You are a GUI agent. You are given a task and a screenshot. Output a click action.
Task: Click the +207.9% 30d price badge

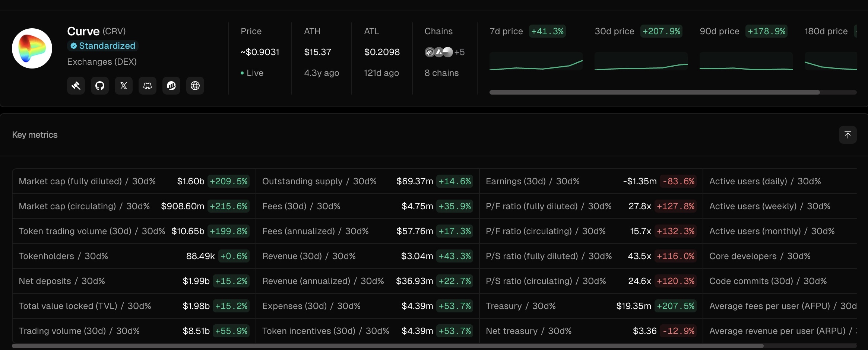pos(662,31)
